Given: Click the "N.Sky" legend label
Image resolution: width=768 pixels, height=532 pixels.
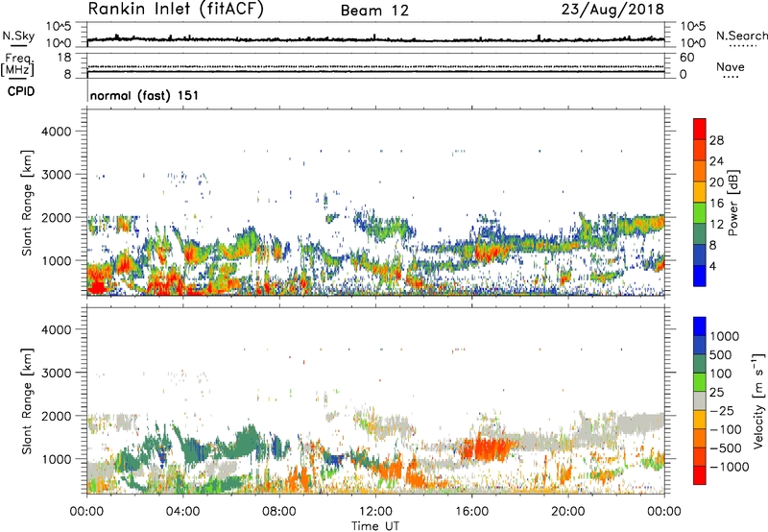Looking at the screenshot, I should 18,36.
